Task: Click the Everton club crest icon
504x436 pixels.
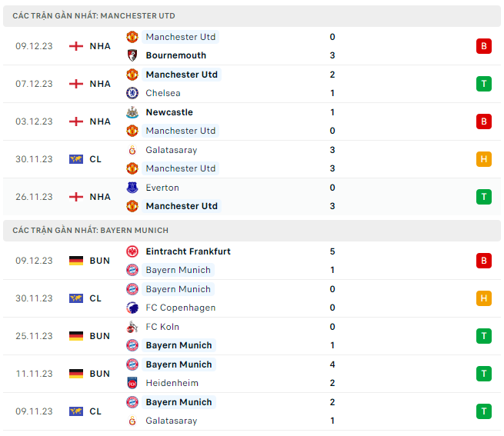Action: pos(132,188)
